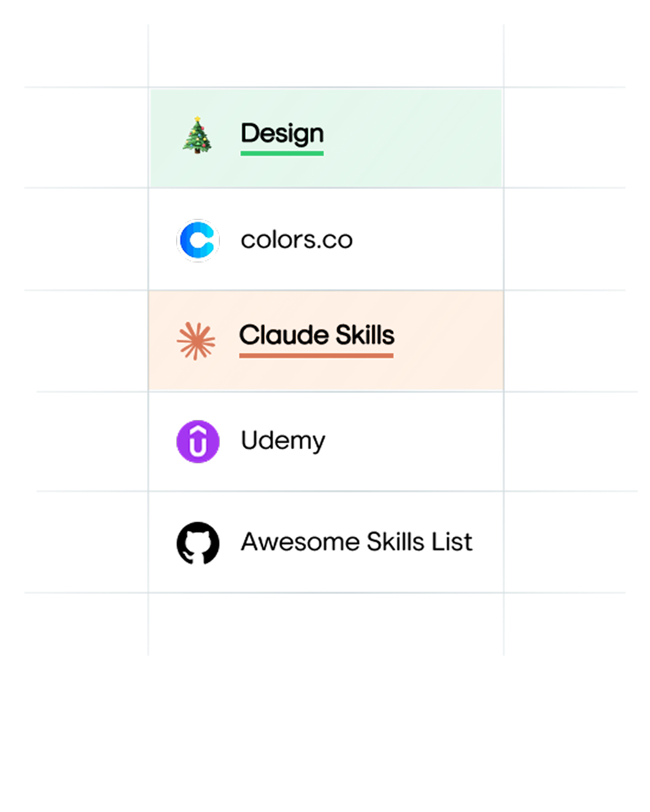The height and width of the screenshot is (812, 650).
Task: Click the empty cell above Design row
Action: pyautogui.click(x=326, y=56)
